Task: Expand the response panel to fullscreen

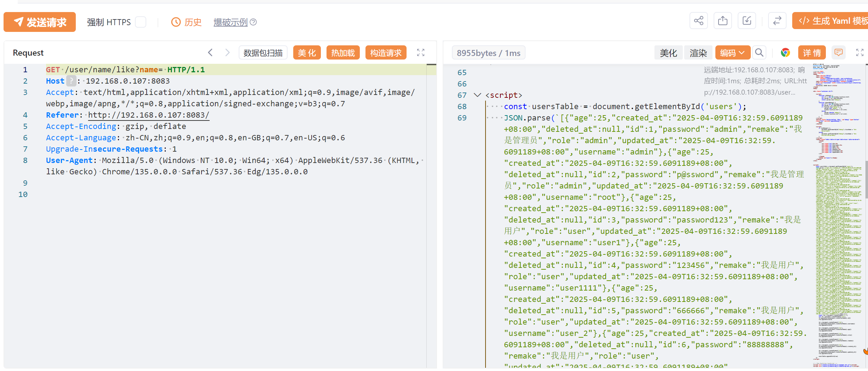Action: (x=860, y=53)
